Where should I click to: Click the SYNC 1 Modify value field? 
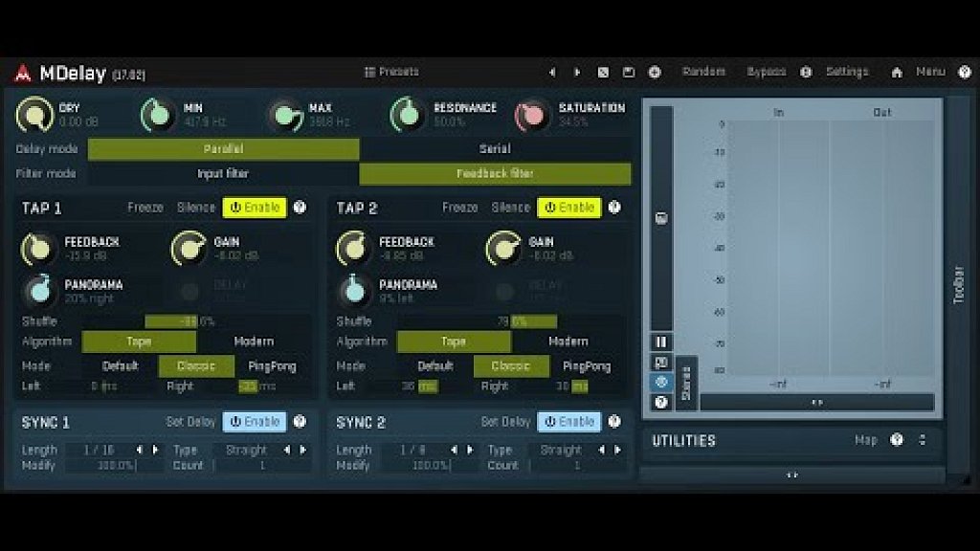[115, 466]
